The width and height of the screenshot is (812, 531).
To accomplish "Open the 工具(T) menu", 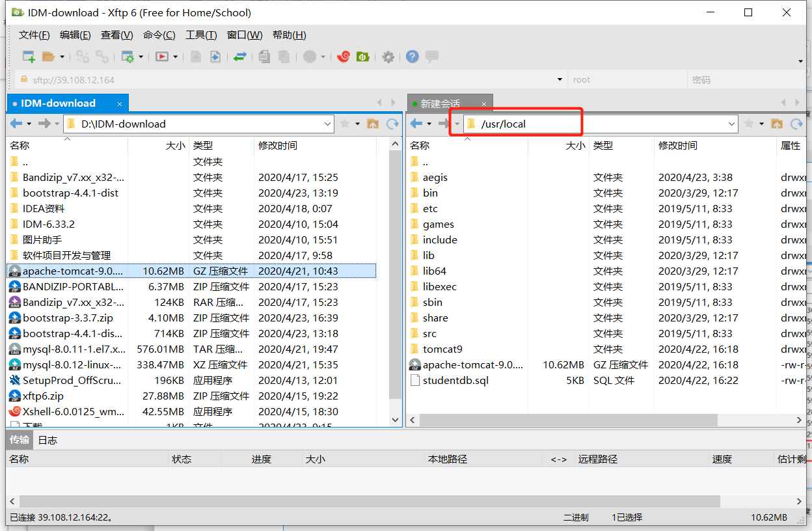I will (201, 35).
